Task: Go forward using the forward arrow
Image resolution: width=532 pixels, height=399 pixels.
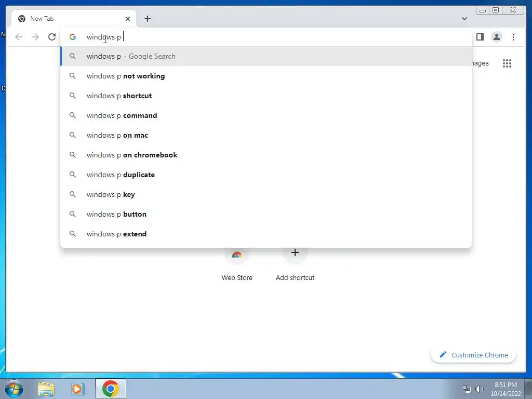Action: coord(35,37)
